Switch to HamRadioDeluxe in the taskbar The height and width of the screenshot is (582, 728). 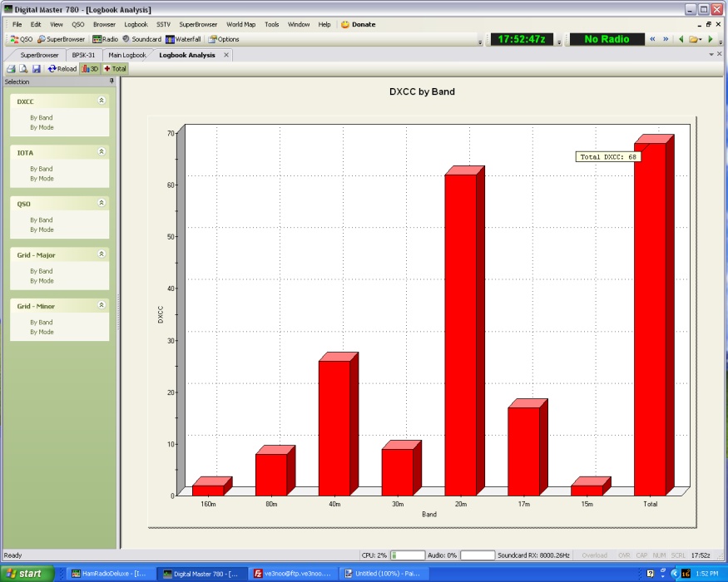[x=108, y=574]
